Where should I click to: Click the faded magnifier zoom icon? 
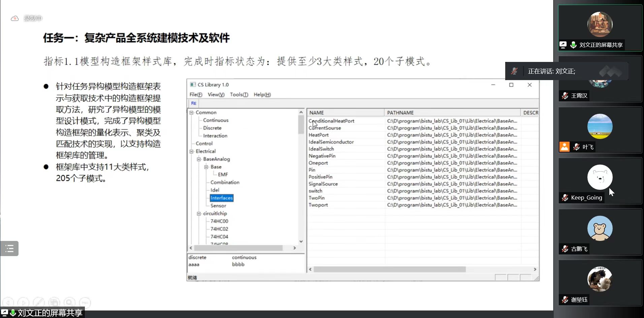69,303
